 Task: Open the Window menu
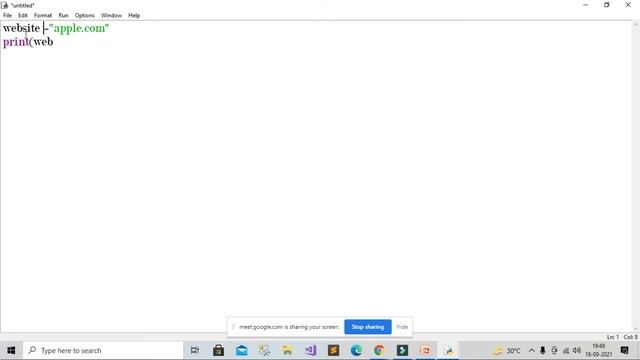111,15
